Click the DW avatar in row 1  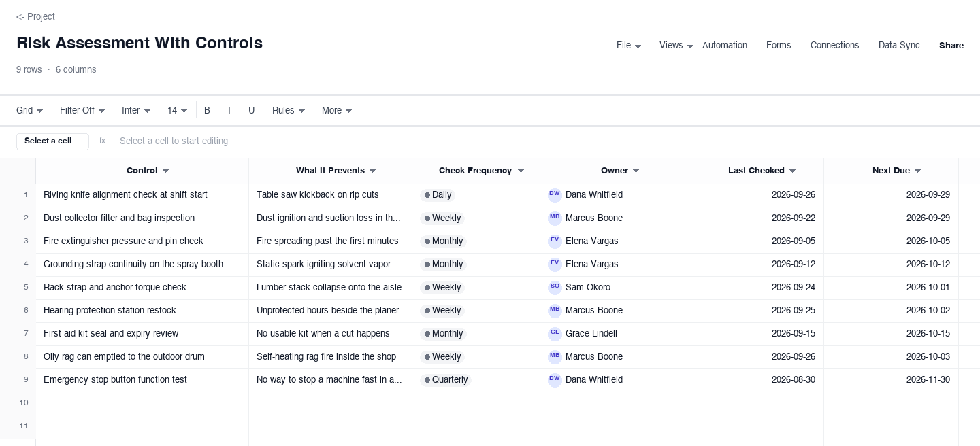(555, 195)
